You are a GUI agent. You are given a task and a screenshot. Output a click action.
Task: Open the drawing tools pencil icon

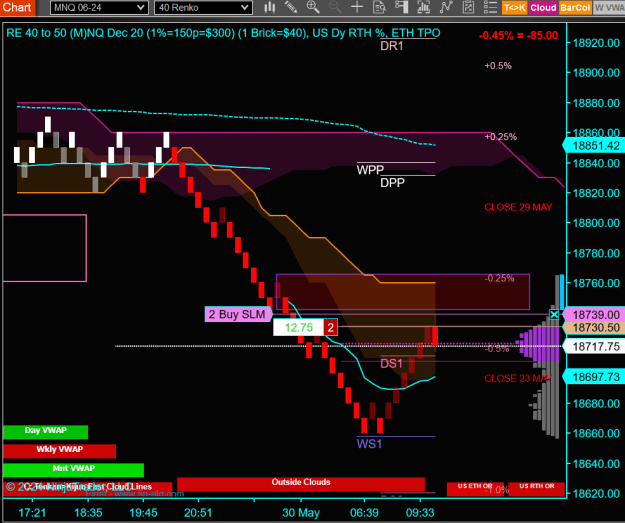pyautogui.click(x=291, y=7)
